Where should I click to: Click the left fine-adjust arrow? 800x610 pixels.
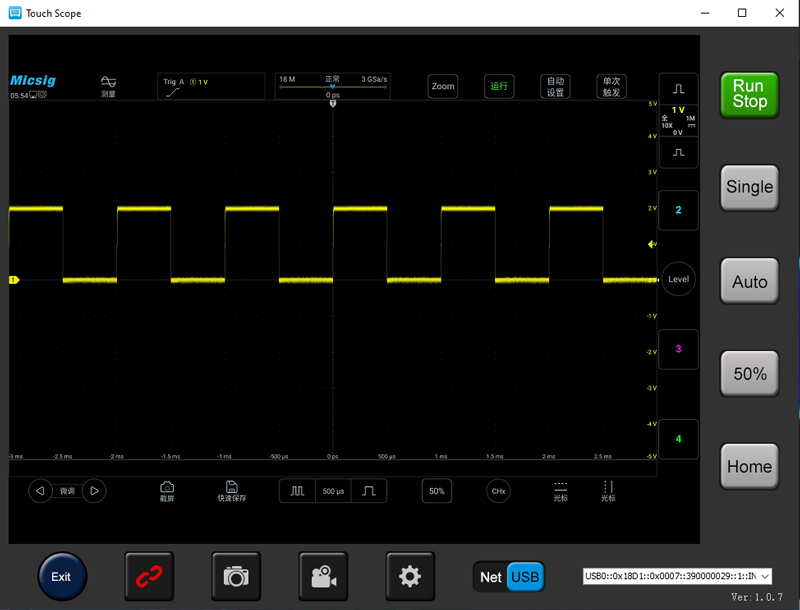tap(40, 491)
